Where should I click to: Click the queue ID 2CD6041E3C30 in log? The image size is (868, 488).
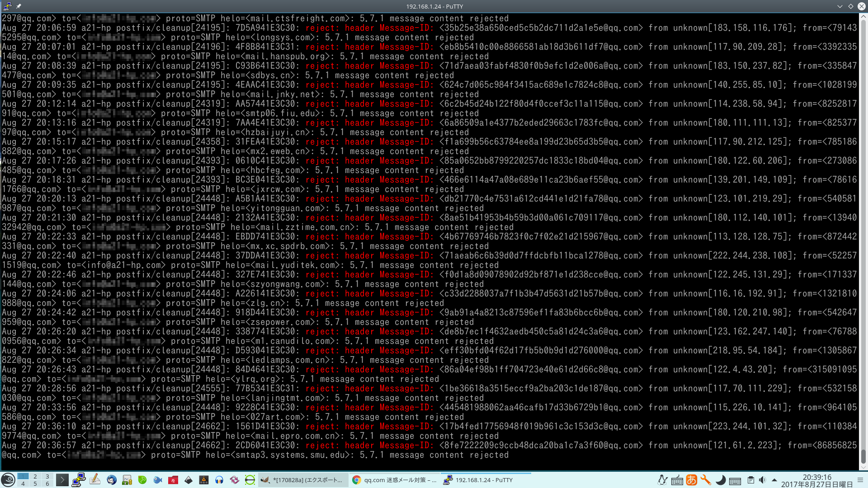point(265,446)
